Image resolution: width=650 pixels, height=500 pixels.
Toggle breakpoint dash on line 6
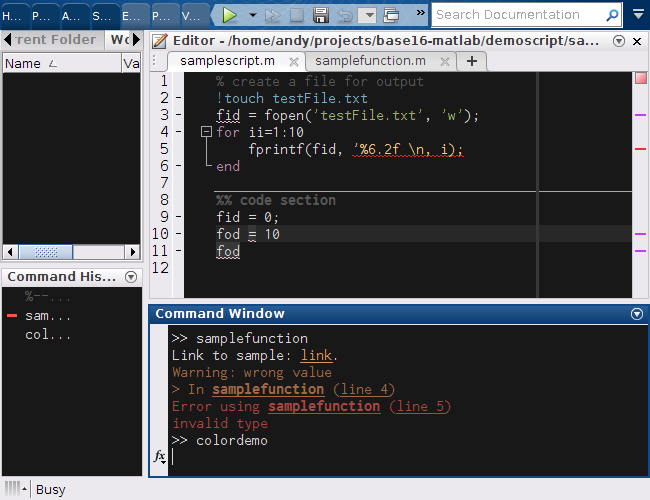pos(179,166)
